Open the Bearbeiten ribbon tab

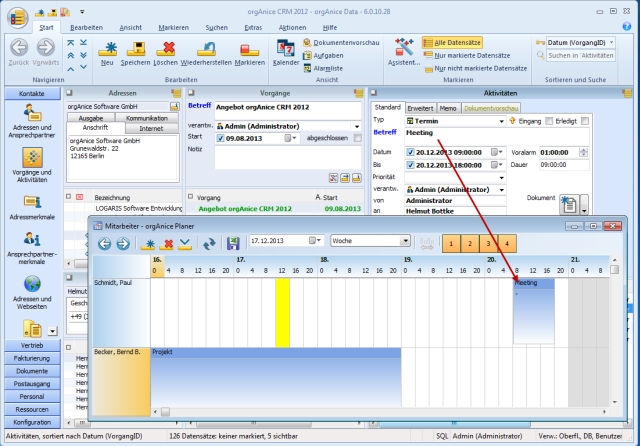pyautogui.click(x=86, y=28)
